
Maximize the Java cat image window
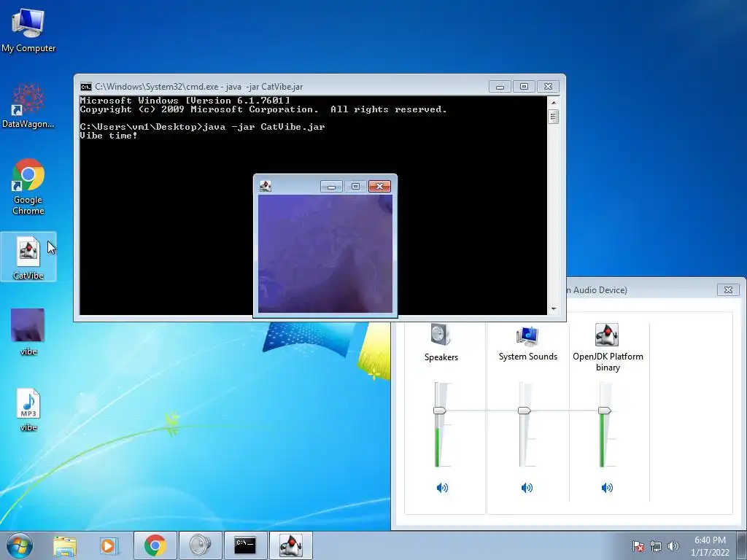[355, 186]
